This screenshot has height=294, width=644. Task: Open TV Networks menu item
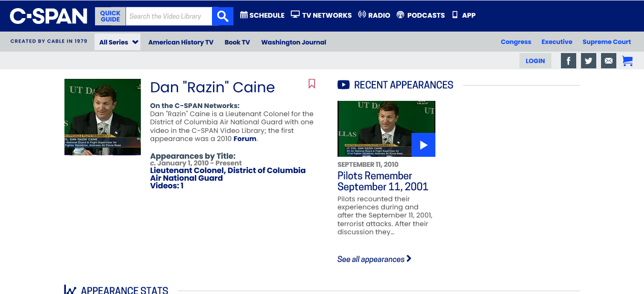tap(321, 15)
